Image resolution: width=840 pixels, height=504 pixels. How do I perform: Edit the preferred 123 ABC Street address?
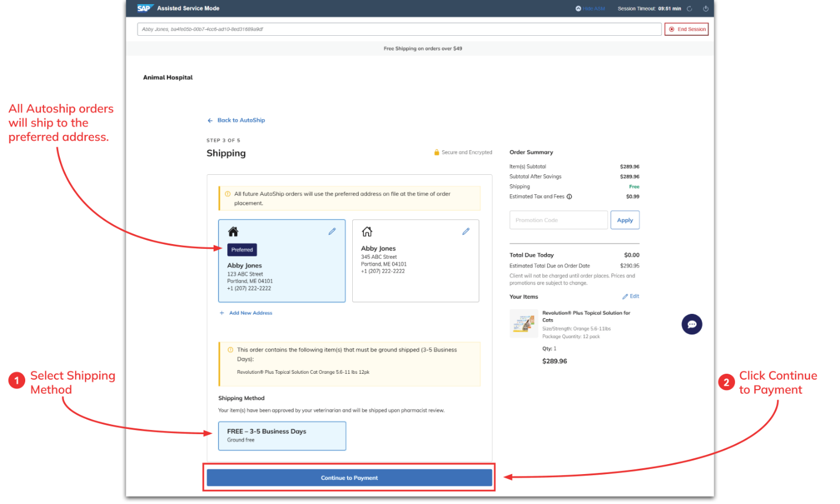click(332, 231)
